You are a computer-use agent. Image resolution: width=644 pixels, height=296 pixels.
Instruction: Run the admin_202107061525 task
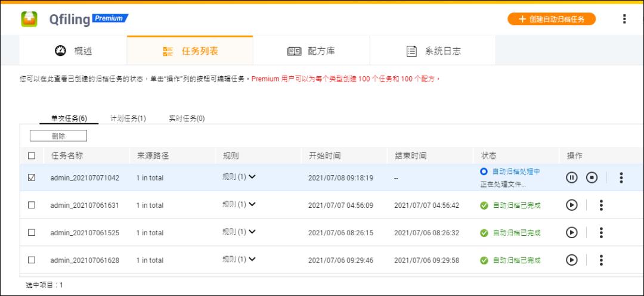572,232
